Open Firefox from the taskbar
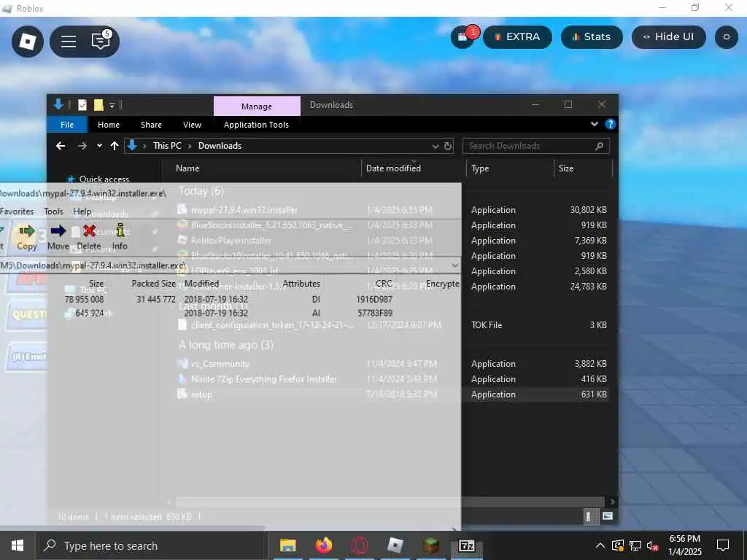Screen dimensions: 747x560 (323, 545)
